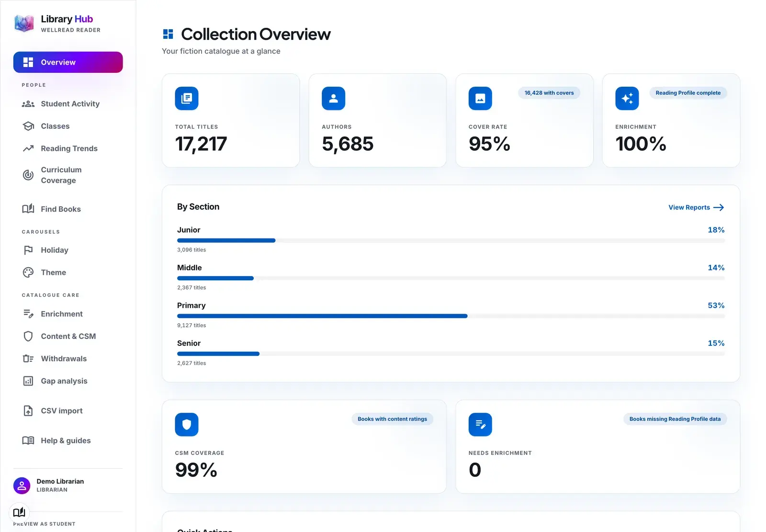Viewport: 766px width, 532px height.
Task: Click the Cover Rate 95% value
Action: pyautogui.click(x=489, y=144)
